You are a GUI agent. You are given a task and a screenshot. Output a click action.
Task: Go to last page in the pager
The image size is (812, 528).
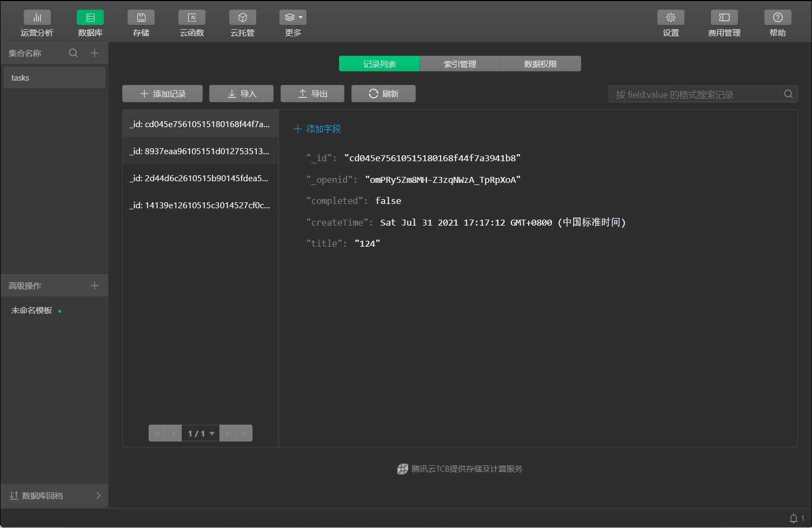(244, 433)
